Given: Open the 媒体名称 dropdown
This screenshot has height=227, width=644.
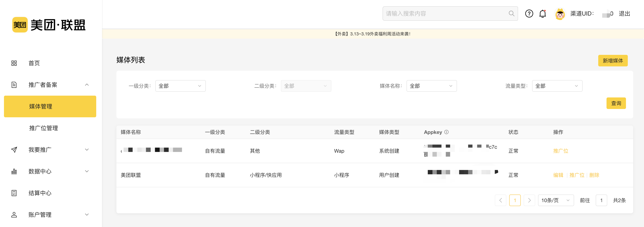Looking at the screenshot, I should click(x=431, y=86).
